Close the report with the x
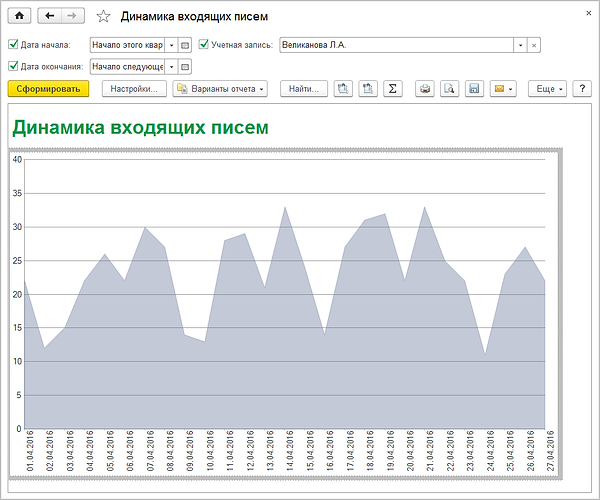This screenshot has height=500, width=600. (x=589, y=13)
